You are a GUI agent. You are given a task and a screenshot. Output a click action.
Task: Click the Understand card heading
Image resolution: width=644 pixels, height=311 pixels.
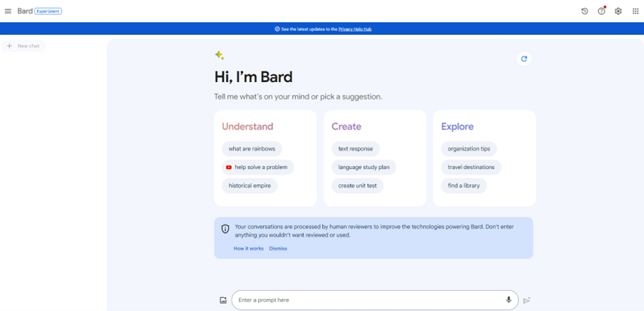pyautogui.click(x=247, y=126)
